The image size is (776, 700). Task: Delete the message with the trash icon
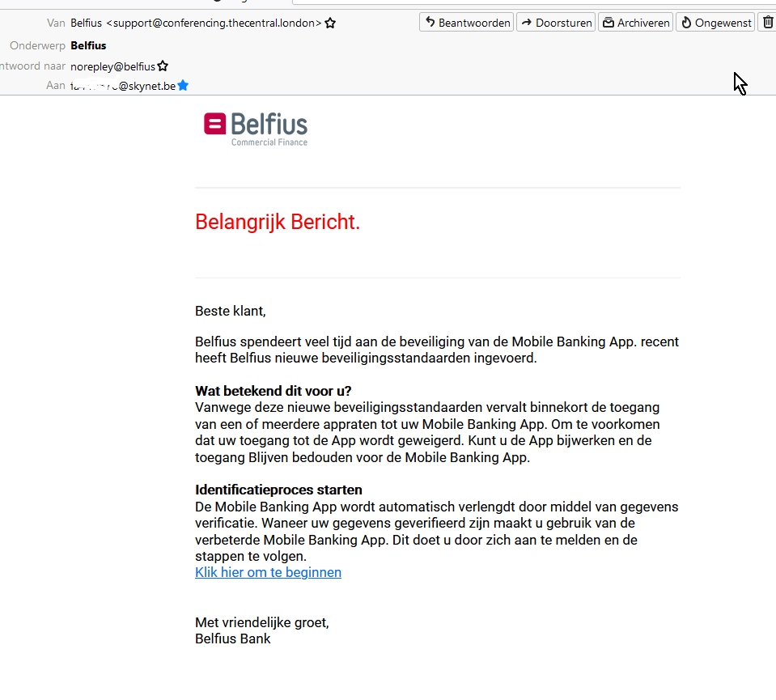pos(767,22)
